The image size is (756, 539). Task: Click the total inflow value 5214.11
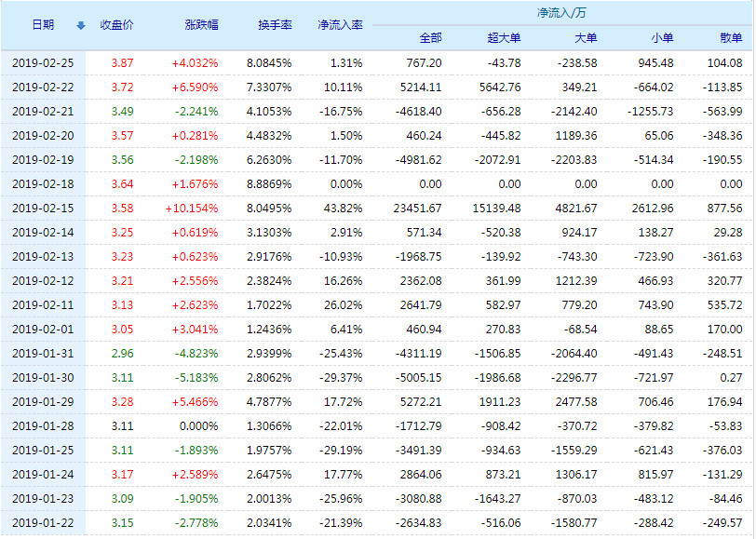[x=421, y=88]
